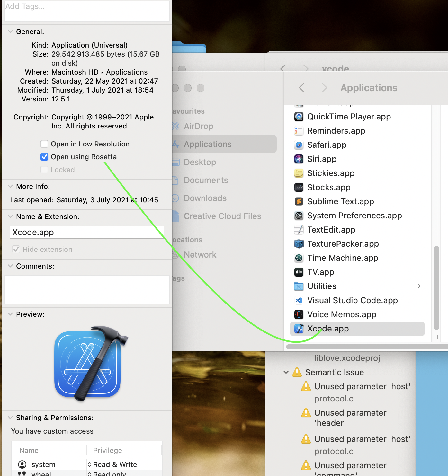Click the Privilege column header

tap(108, 450)
